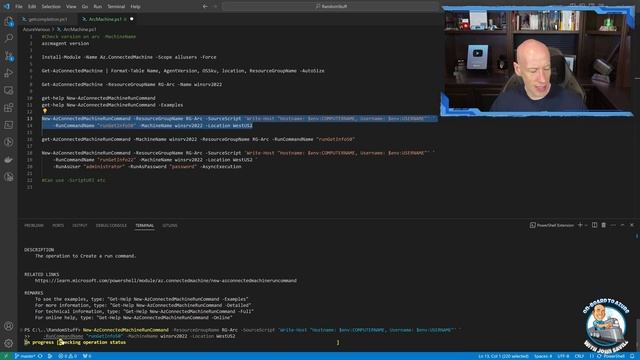Image resolution: width=640 pixels, height=360 pixels.
Task: Click the Docker whale icon in activity bar
Action: pos(9,160)
